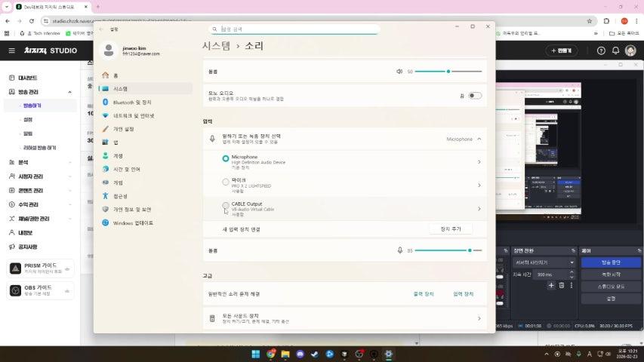Click the hamburger menu in Chzzk Studio
This screenshot has width=644, height=362.
coord(11,51)
